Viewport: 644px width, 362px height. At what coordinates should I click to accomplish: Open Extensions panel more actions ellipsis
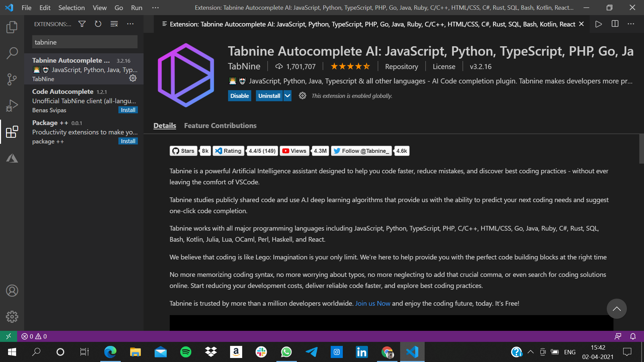tap(130, 24)
